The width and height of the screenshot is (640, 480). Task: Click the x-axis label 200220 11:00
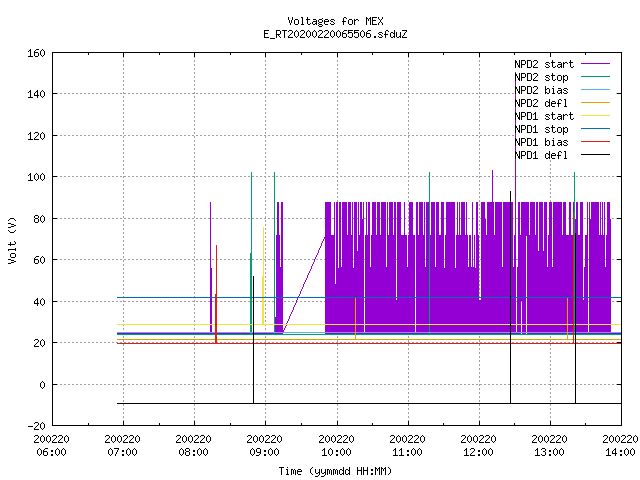pyautogui.click(x=407, y=446)
